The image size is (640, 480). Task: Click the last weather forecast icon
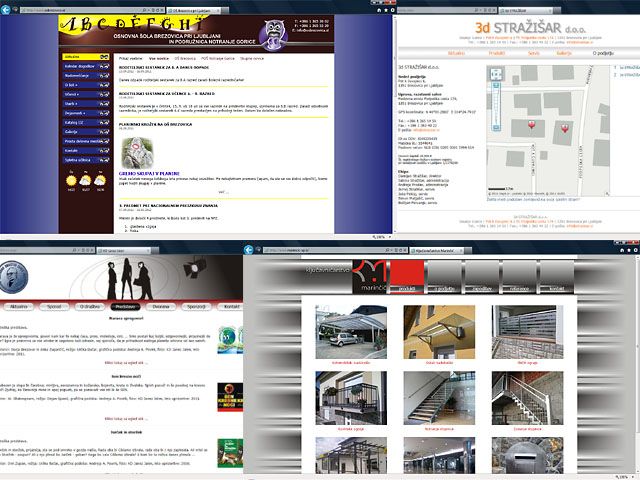[100, 180]
